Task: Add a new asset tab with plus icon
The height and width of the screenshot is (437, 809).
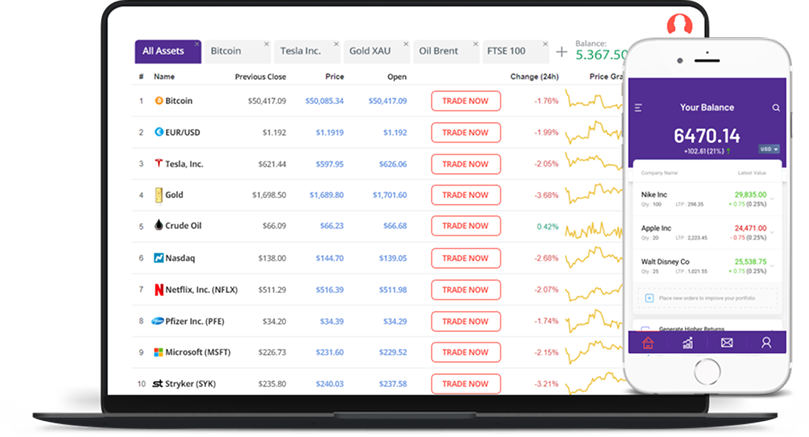Action: click(561, 52)
